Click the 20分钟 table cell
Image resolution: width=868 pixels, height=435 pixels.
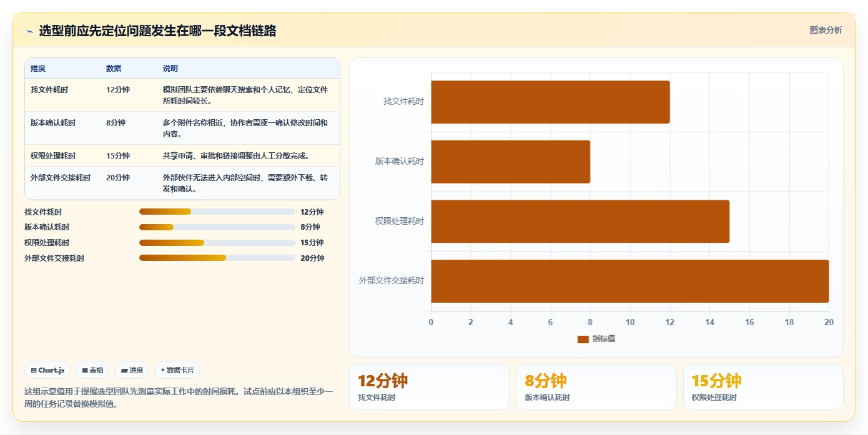tap(118, 178)
